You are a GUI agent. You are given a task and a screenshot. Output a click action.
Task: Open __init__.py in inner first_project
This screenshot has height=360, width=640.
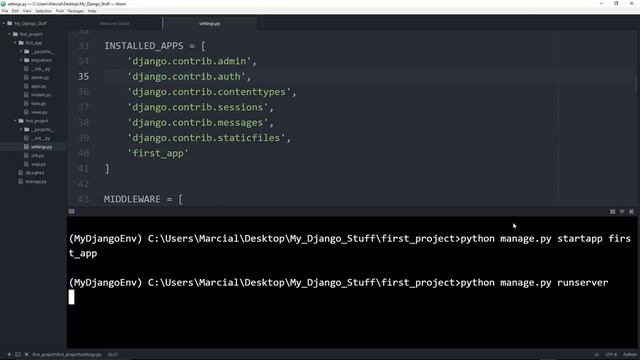click(x=37, y=138)
